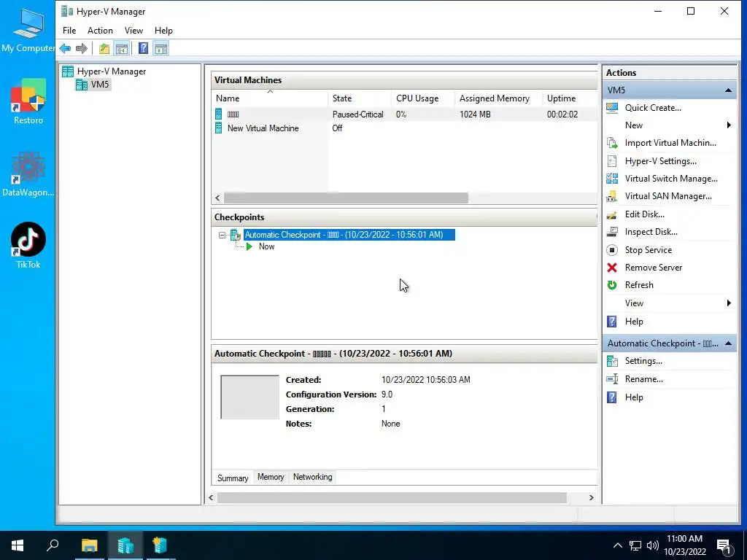The height and width of the screenshot is (560, 747).
Task: Click Rename under Automatic Checkpoint actions
Action: 643,379
